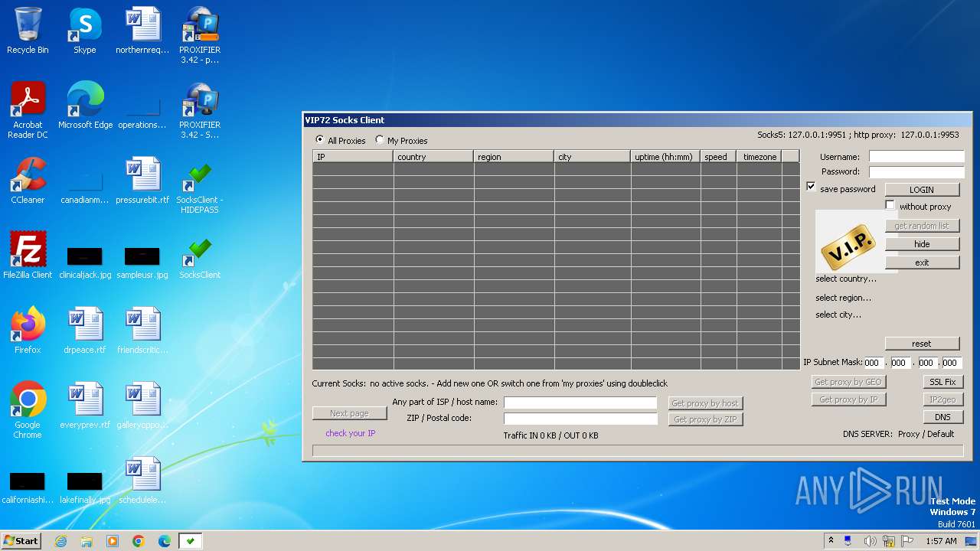Click the exit button
Image resolution: width=980 pixels, height=551 pixels.
pyautogui.click(x=922, y=262)
